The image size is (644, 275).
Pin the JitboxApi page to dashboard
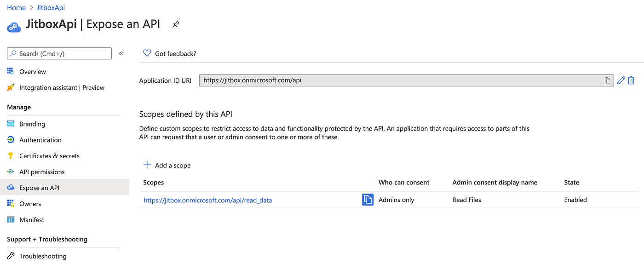coord(175,24)
